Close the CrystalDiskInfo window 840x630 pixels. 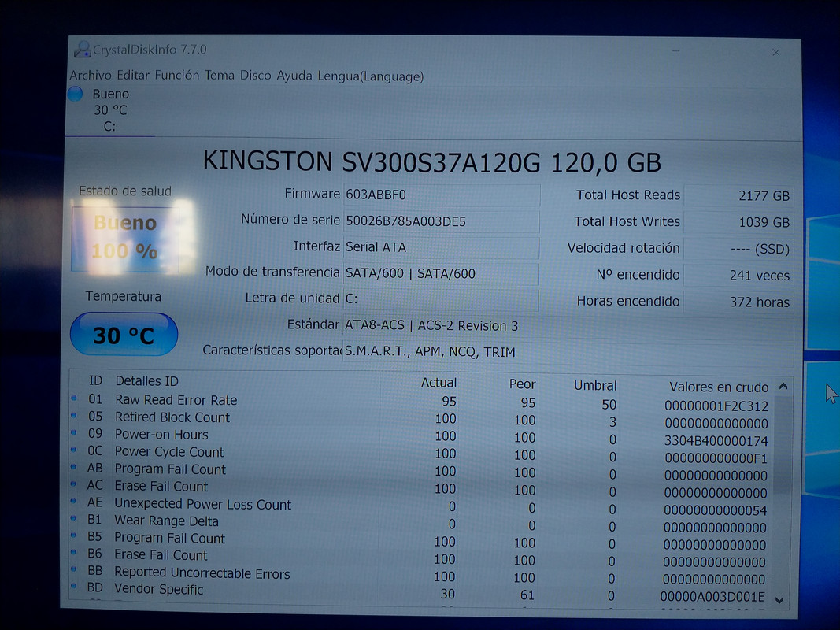(x=775, y=52)
